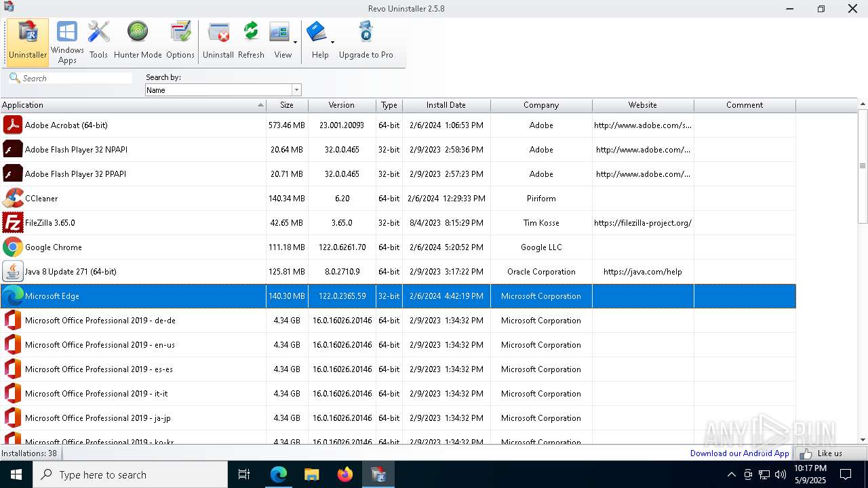The image size is (868, 488).
Task: Click Download our Android App link
Action: [x=740, y=453]
